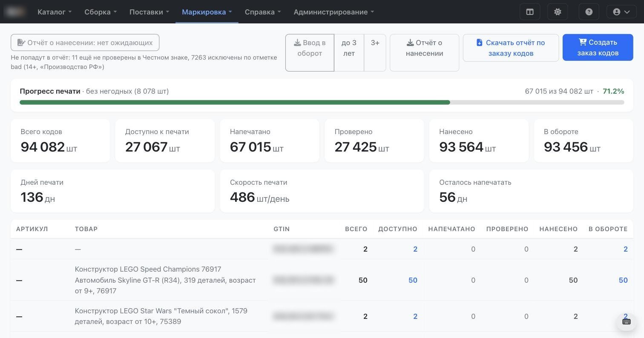Click the Всего кодов 94 082 card

(x=60, y=140)
